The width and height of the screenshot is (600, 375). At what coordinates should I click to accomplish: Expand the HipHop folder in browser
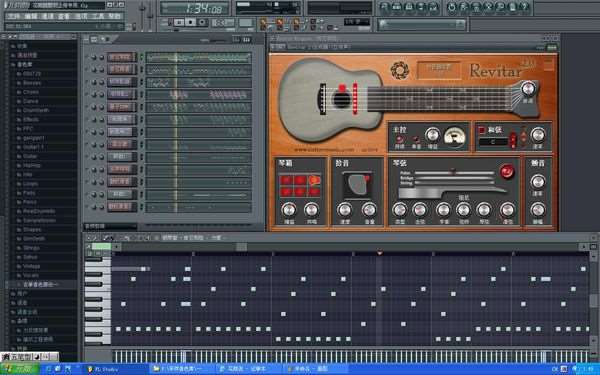click(x=31, y=165)
